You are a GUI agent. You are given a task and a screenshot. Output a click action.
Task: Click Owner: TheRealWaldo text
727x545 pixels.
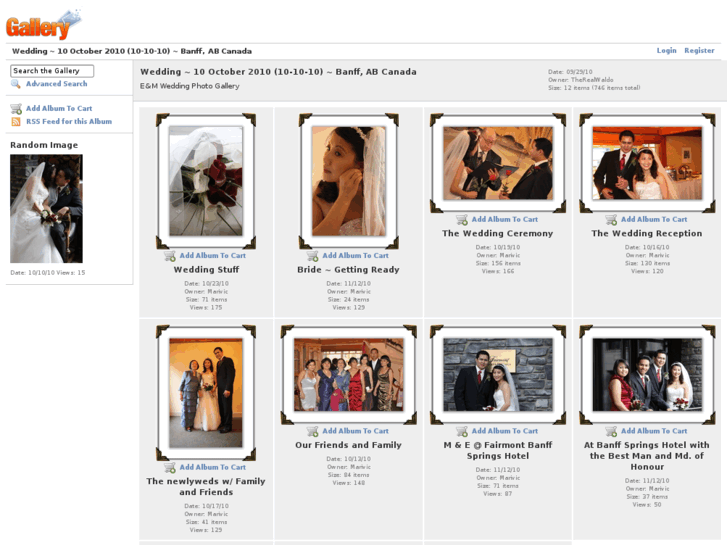click(x=580, y=80)
